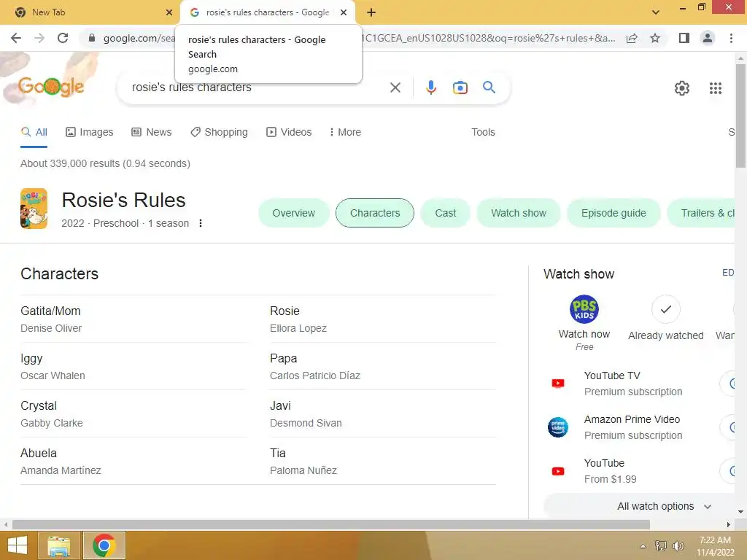The image size is (747, 560).
Task: Open the More search filters menu
Action: coord(345,133)
